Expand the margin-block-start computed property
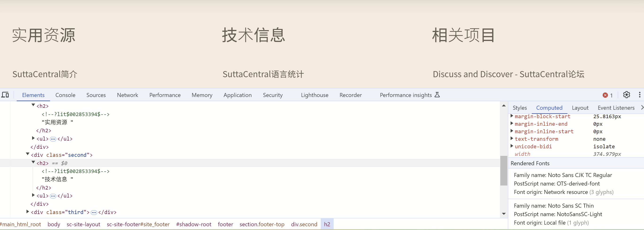The width and height of the screenshot is (644, 230). [512, 116]
